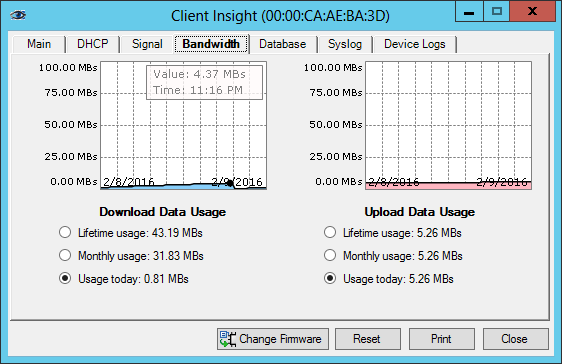Close window with the red X

point(533,12)
